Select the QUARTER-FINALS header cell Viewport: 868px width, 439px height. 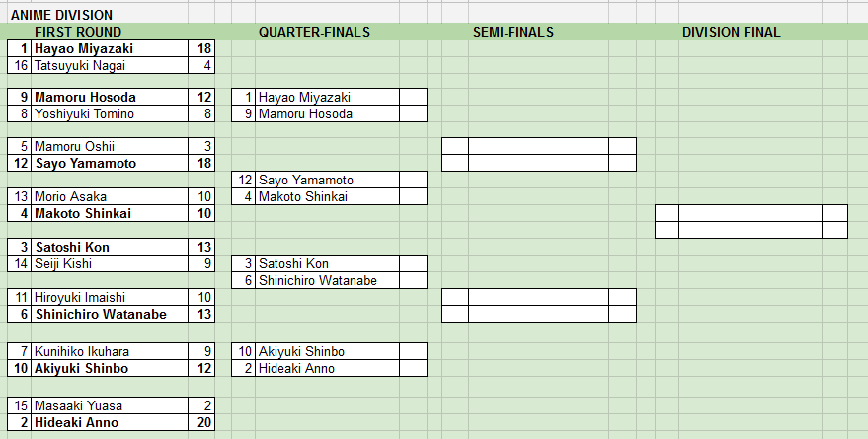pos(314,33)
